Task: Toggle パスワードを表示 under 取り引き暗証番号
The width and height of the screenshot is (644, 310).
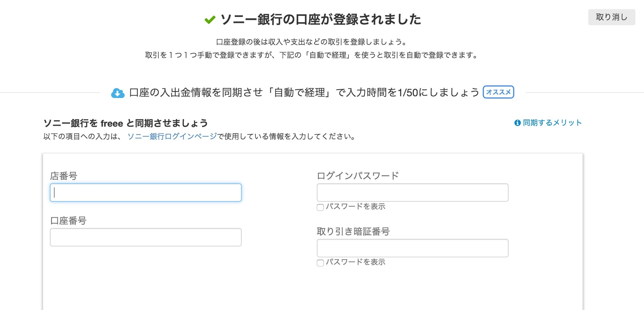Action: click(320, 263)
